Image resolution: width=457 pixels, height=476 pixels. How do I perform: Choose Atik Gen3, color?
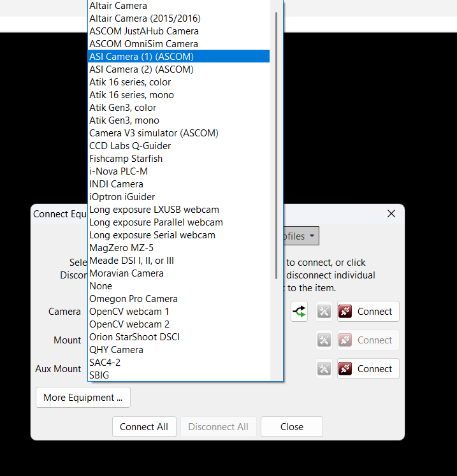178,108
